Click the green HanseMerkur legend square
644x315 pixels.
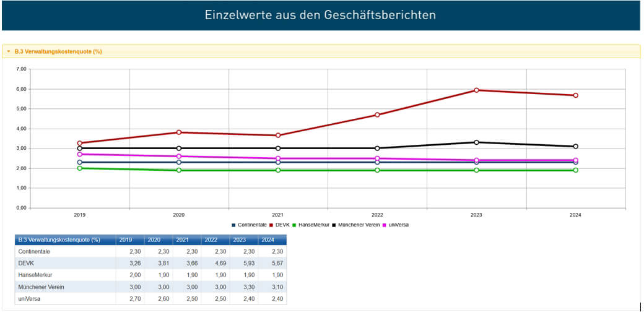(x=295, y=225)
